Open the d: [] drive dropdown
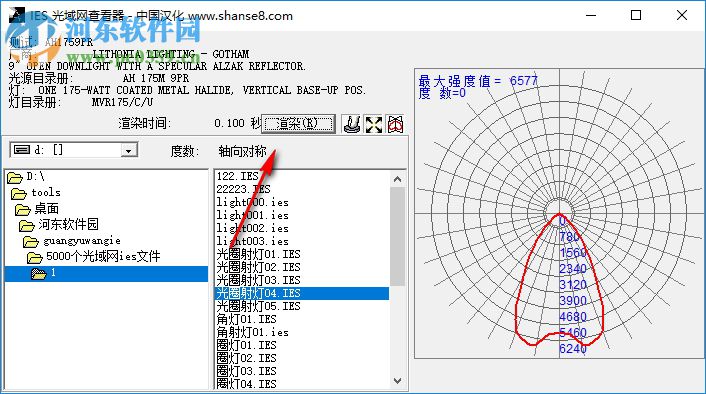 tap(128, 150)
